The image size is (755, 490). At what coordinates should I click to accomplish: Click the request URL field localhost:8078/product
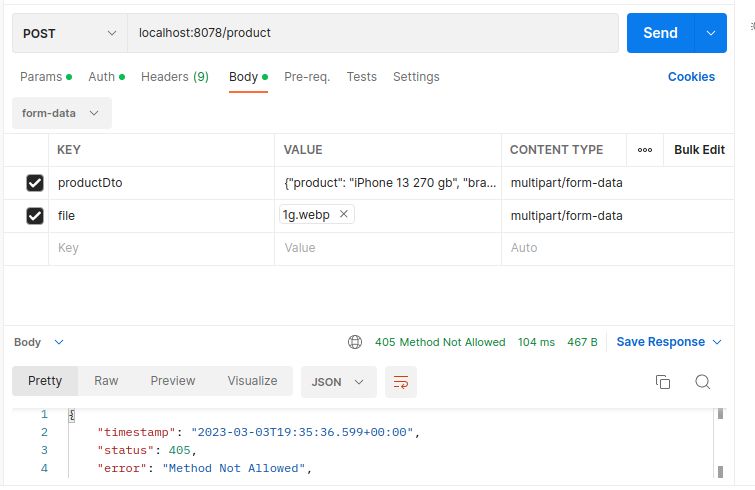click(x=373, y=33)
